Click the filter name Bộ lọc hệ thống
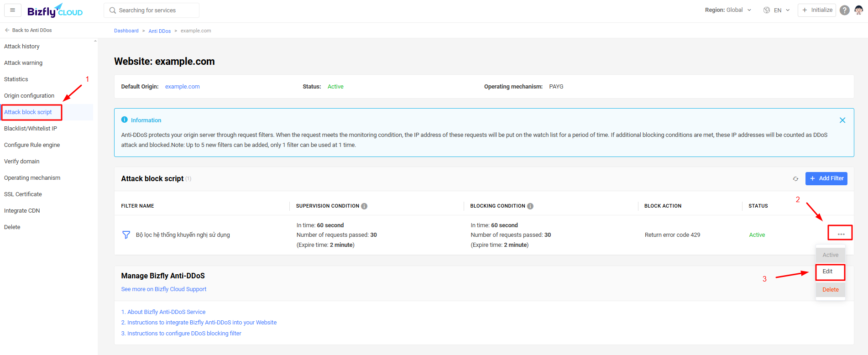The image size is (868, 355). click(183, 235)
